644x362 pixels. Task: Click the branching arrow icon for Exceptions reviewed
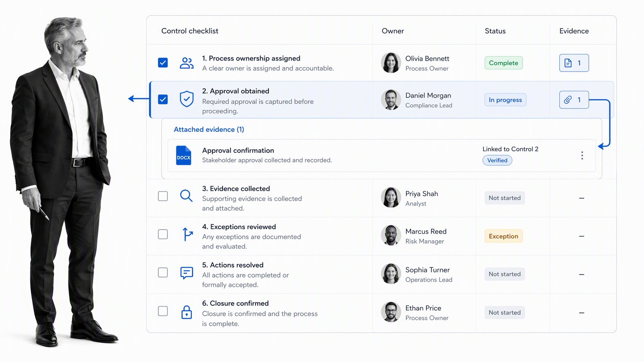point(187,234)
